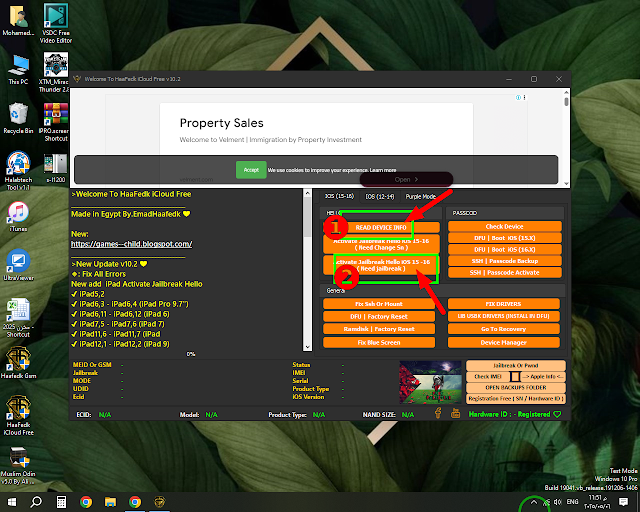Screen dimensions: 640x512
Task: Click the YouTube icon in status bar
Action: [455, 414]
